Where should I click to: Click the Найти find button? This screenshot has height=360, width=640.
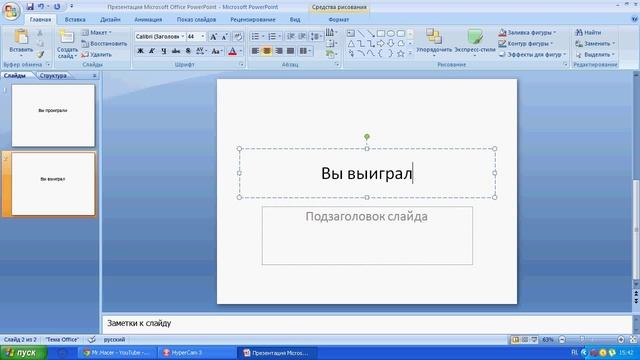[588, 32]
